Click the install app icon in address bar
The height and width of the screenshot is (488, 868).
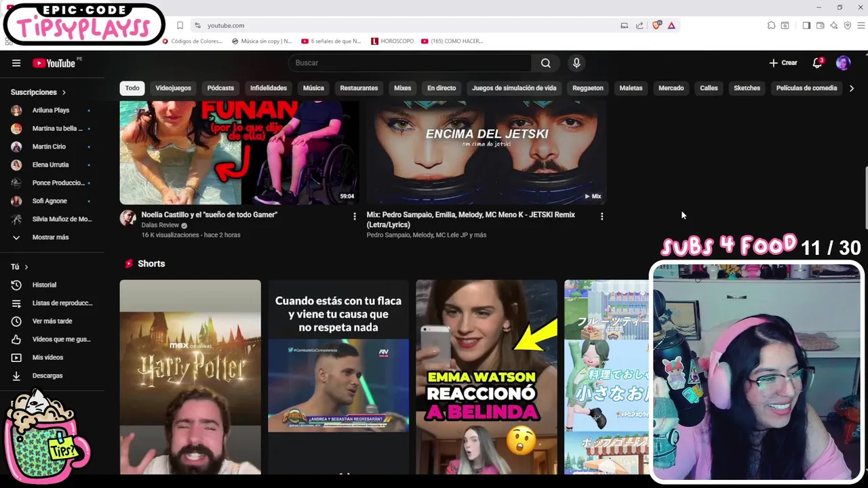click(624, 25)
